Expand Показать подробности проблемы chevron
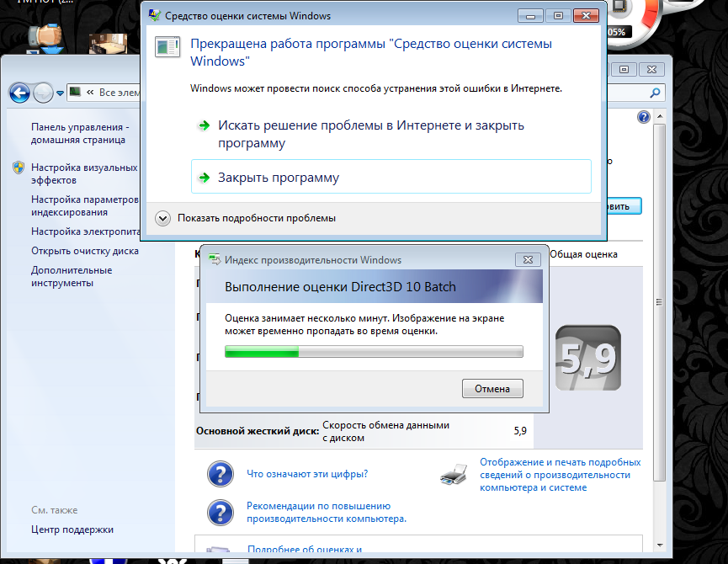This screenshot has height=564, width=728. tap(162, 218)
